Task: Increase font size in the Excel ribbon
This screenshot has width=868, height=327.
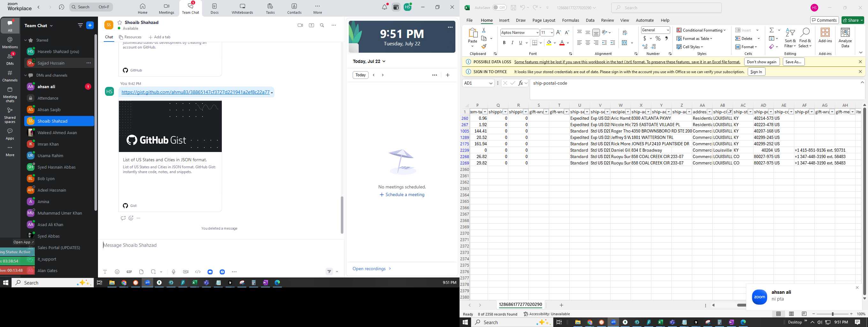Action: [558, 32]
